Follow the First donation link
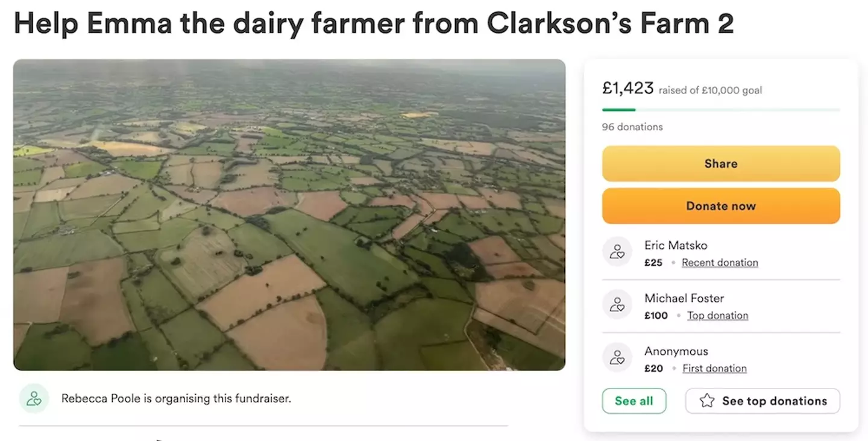868x441 pixels. [x=714, y=369]
